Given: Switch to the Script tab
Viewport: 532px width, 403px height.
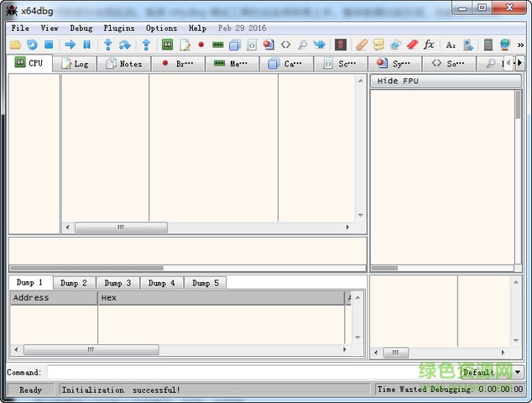Looking at the screenshot, I should tap(341, 64).
